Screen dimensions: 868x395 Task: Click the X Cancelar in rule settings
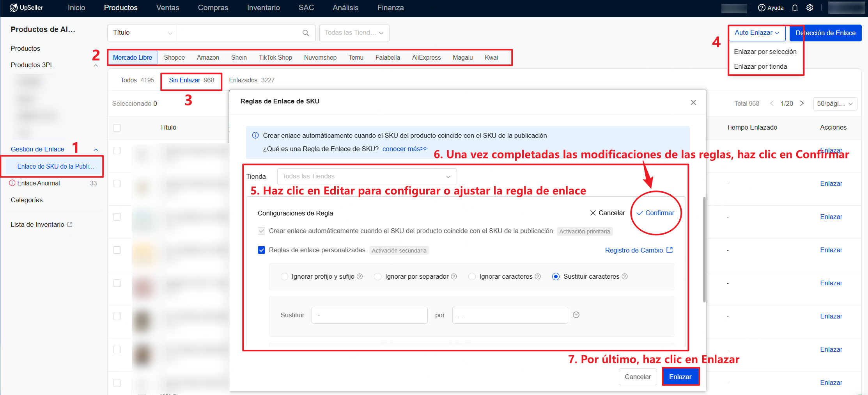tap(607, 213)
